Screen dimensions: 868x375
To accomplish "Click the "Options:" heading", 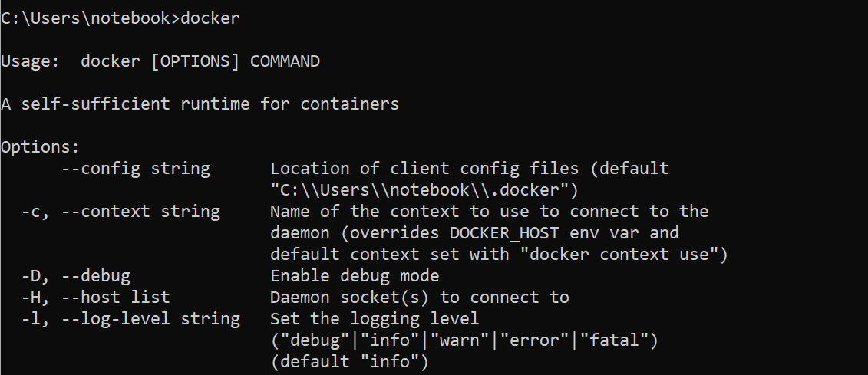I will (x=40, y=147).
